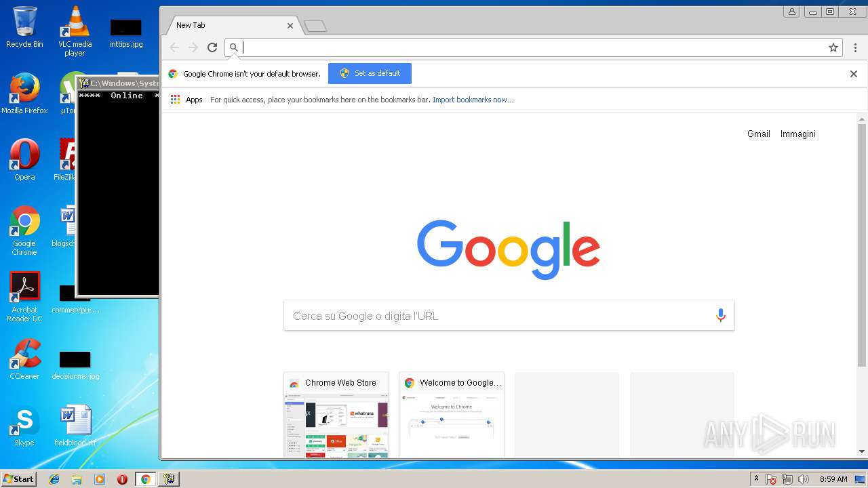The height and width of the screenshot is (488, 868).
Task: Close the New Tab tab
Action: (x=290, y=26)
